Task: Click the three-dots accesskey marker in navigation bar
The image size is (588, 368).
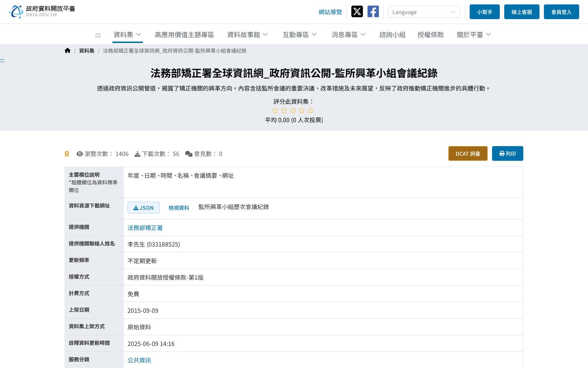Action: point(98,35)
